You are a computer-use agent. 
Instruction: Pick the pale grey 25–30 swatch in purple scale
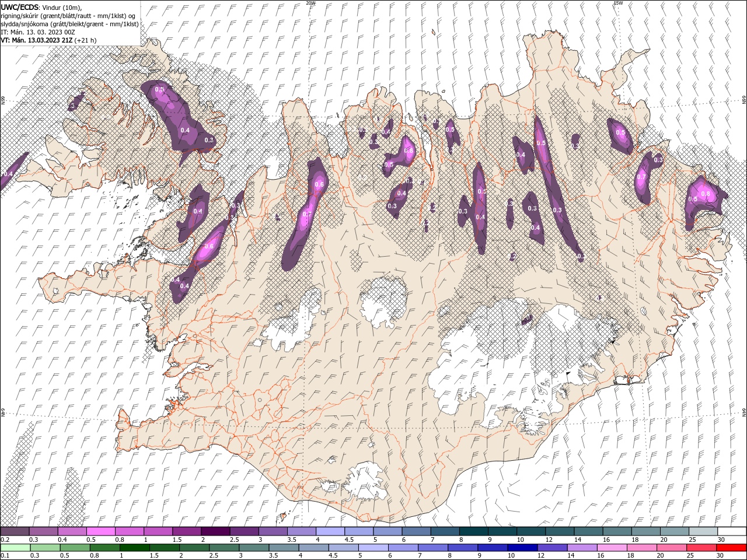click(x=702, y=531)
